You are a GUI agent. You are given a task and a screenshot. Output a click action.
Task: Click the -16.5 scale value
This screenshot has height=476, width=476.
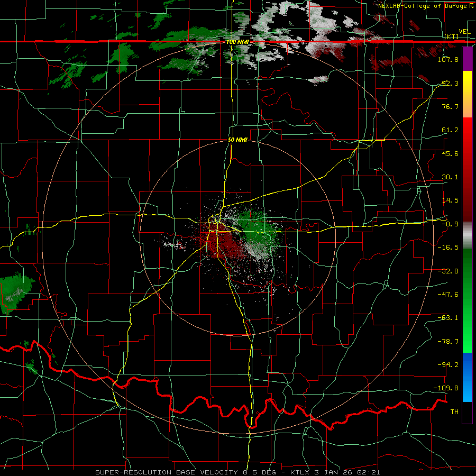click(448, 248)
